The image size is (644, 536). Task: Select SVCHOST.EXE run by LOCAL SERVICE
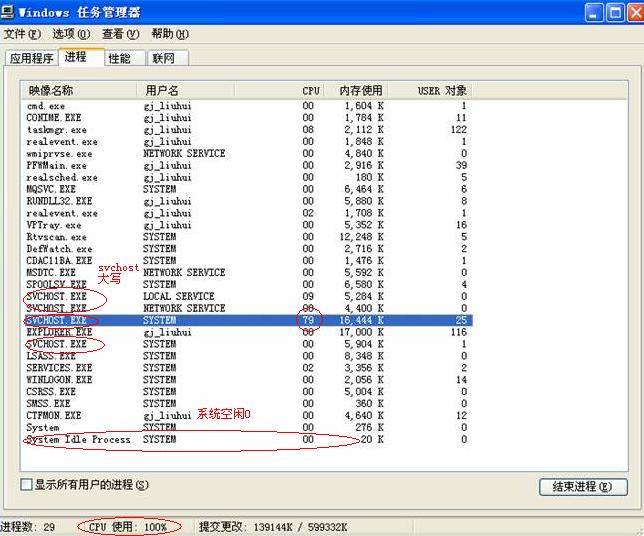click(x=246, y=297)
